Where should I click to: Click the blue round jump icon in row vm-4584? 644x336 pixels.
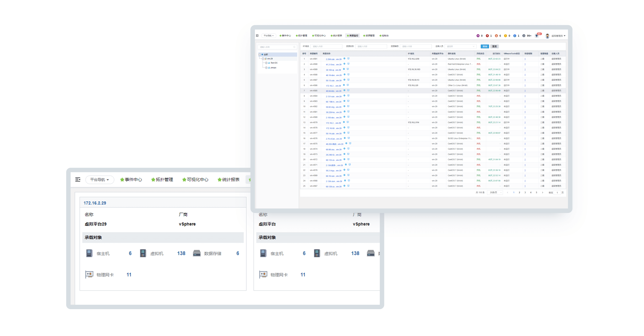344,96
